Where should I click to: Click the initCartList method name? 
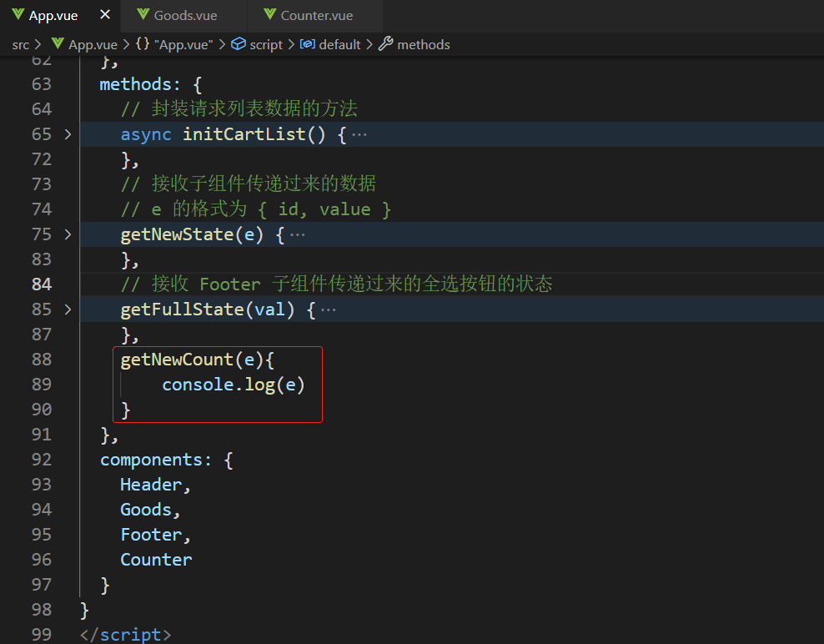(244, 134)
